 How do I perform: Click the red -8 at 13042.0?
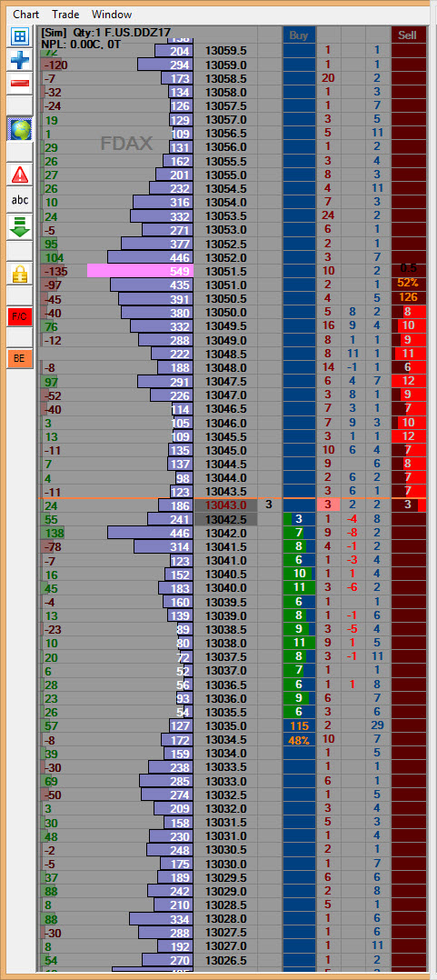click(353, 533)
